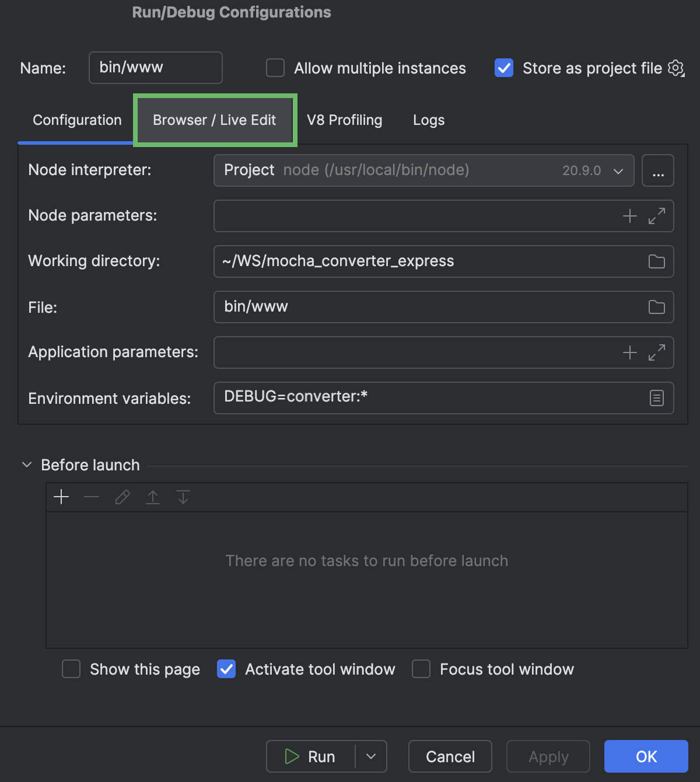Uncheck Store as project file
The width and height of the screenshot is (700, 782).
click(503, 68)
